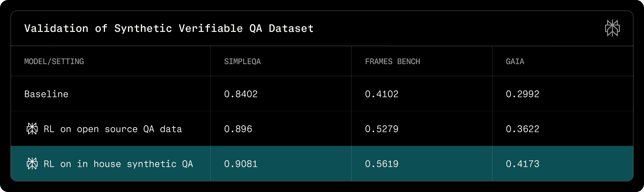Click the Perplexity logo in the top-right corner
Screen dimensions: 644x192
[x=612, y=28]
